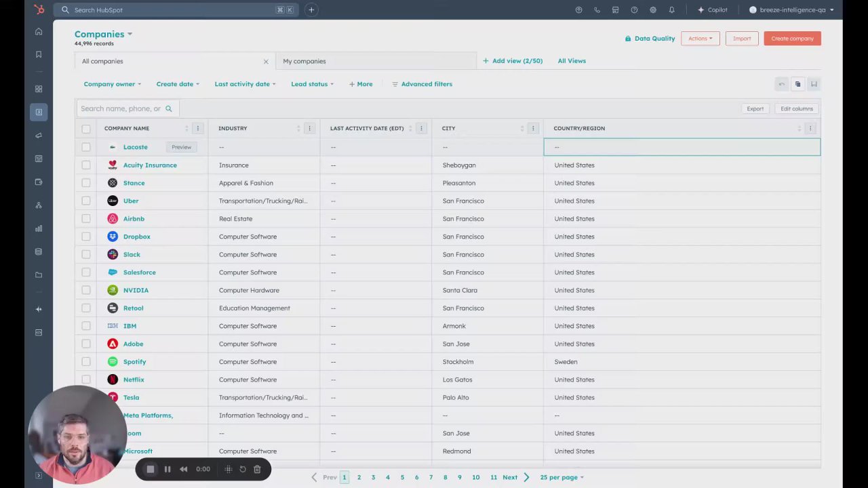Open Industry column options menu
This screenshot has width=868, height=488.
pyautogui.click(x=309, y=128)
